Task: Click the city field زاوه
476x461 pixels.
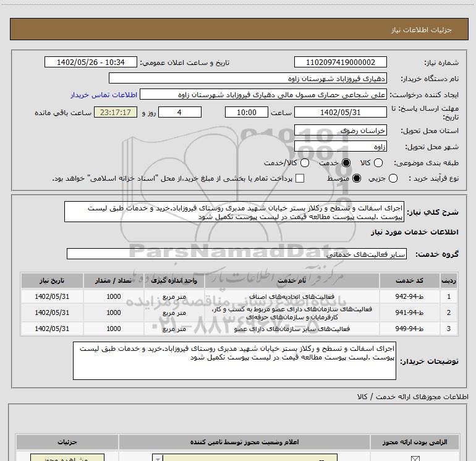Action: click(340, 147)
